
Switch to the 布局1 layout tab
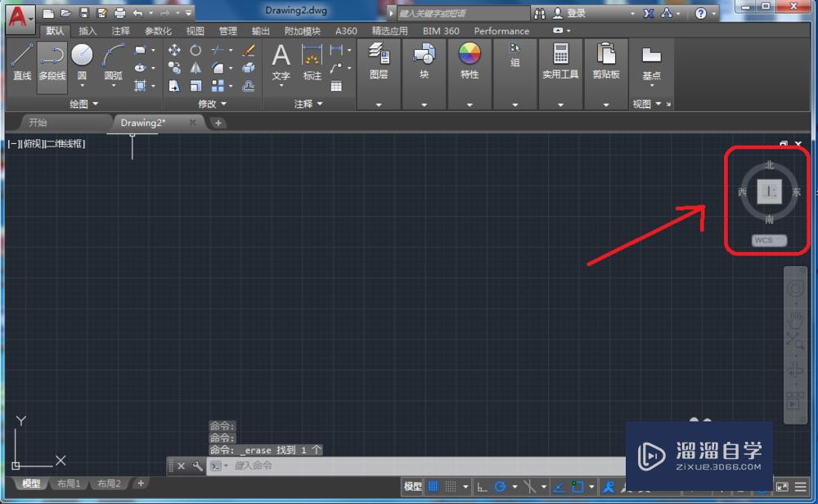(x=69, y=484)
